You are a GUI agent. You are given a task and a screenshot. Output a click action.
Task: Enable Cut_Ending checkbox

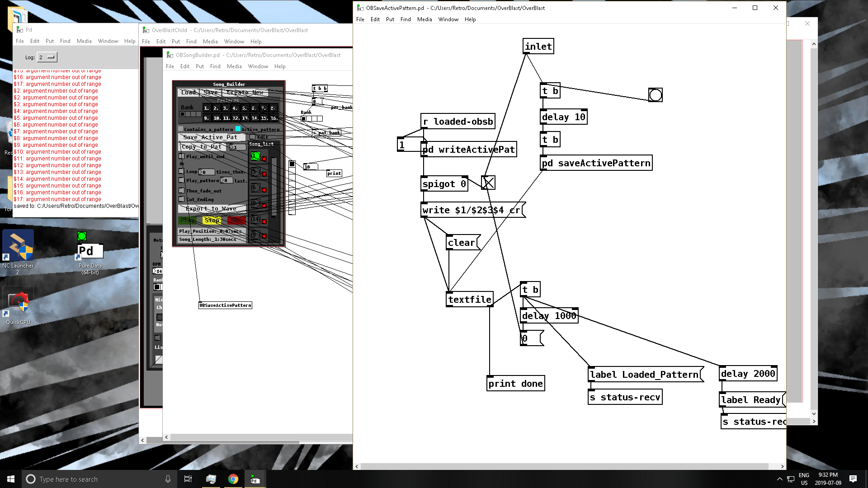(182, 199)
